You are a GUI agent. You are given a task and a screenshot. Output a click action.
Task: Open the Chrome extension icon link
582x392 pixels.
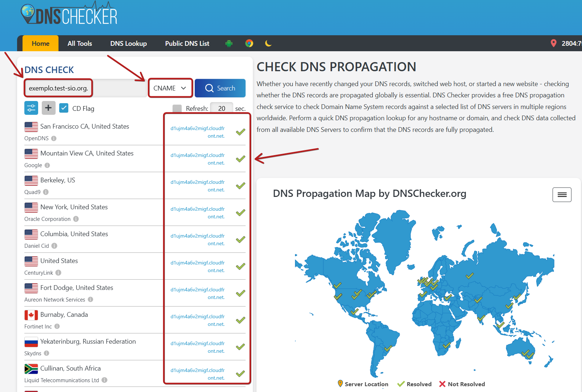[x=249, y=44]
